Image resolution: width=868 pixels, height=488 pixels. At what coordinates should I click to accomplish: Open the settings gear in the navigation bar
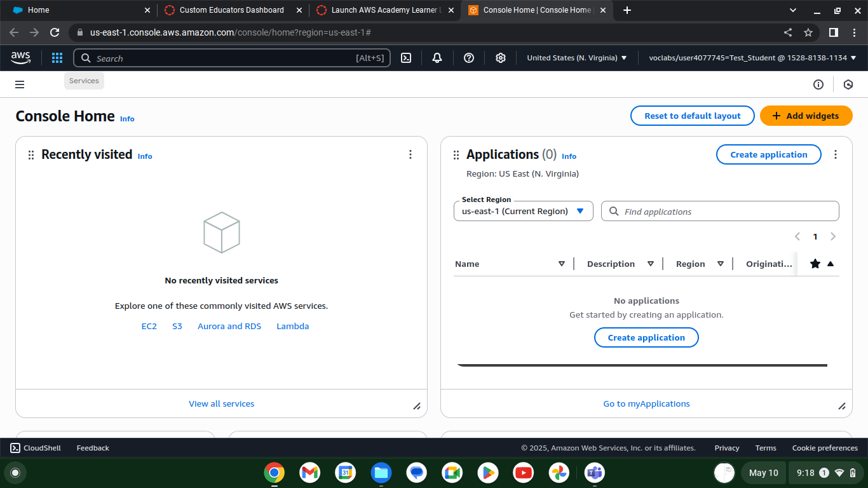(x=501, y=58)
